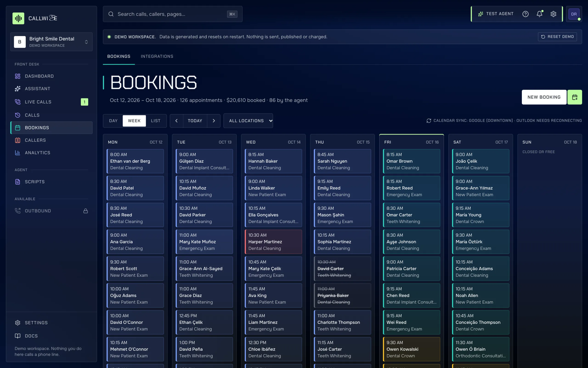Select the Bookings tab
The height and width of the screenshot is (368, 588).
(x=119, y=57)
